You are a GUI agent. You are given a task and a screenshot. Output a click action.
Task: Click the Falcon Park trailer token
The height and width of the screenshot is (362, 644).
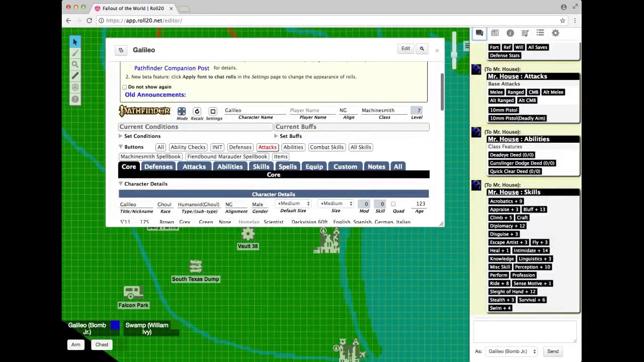click(x=133, y=293)
